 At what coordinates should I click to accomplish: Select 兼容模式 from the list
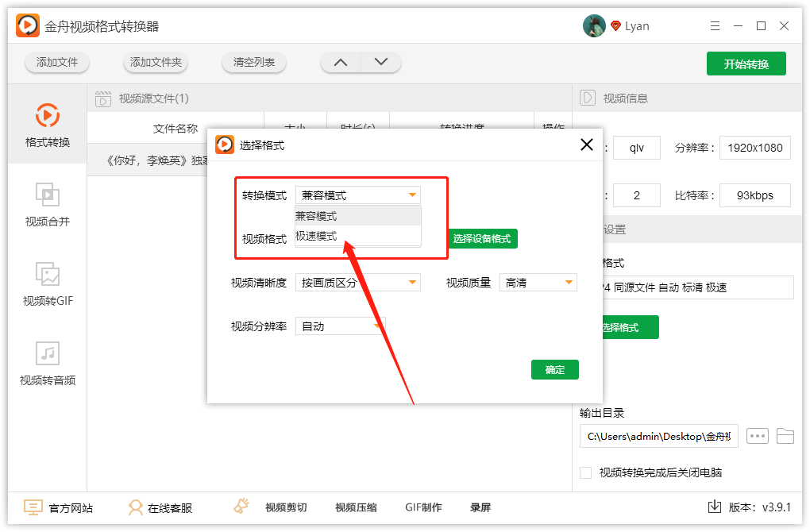[358, 216]
